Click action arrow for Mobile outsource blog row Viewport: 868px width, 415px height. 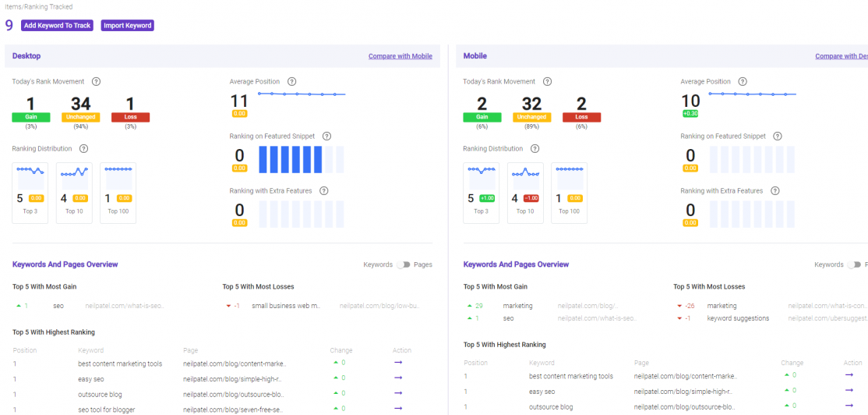[849, 406]
